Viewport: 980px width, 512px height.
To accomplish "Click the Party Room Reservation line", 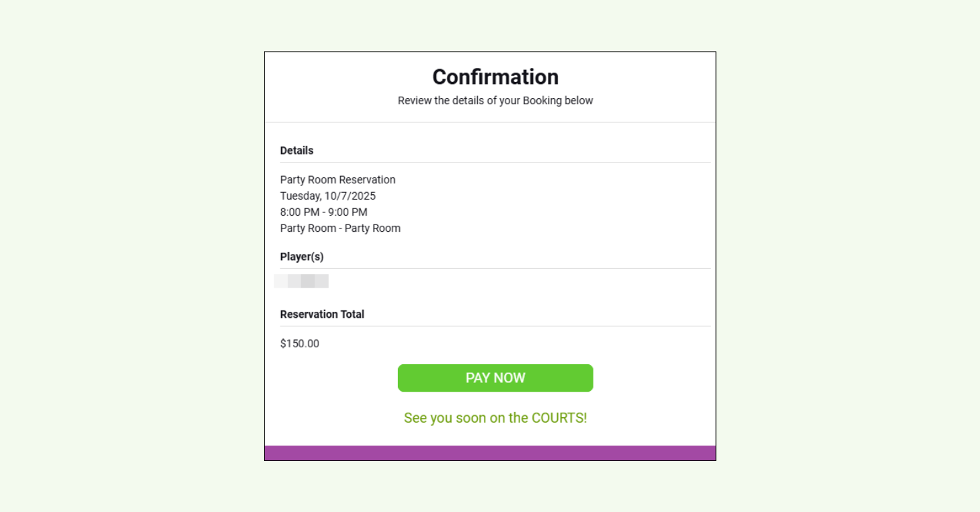I will [x=337, y=179].
